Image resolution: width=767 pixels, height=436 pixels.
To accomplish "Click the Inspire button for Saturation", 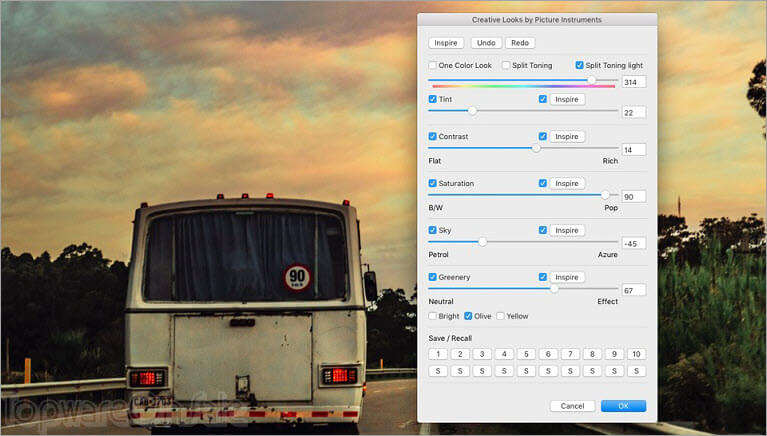I will (567, 184).
